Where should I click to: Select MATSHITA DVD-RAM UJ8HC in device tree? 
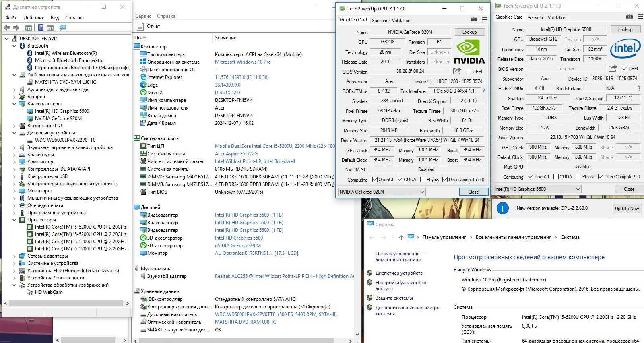[65, 82]
